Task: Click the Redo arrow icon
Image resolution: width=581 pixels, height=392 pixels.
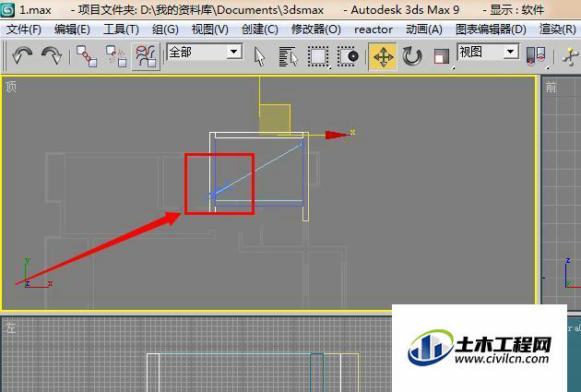Action: [x=52, y=56]
